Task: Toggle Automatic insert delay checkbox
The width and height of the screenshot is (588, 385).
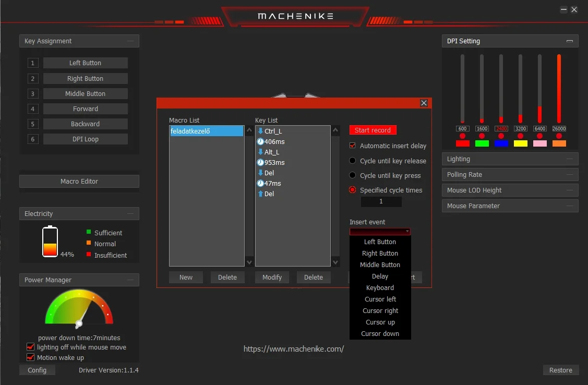Action: (x=353, y=146)
